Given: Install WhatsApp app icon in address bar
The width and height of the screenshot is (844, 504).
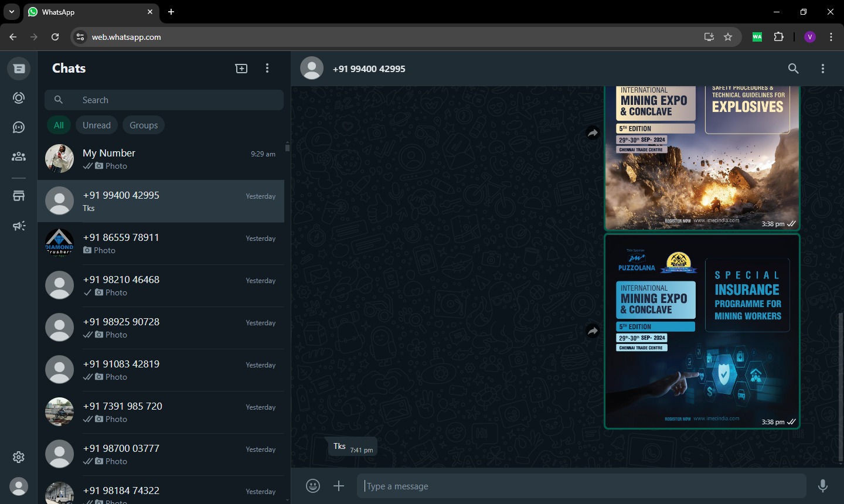Looking at the screenshot, I should 709,37.
